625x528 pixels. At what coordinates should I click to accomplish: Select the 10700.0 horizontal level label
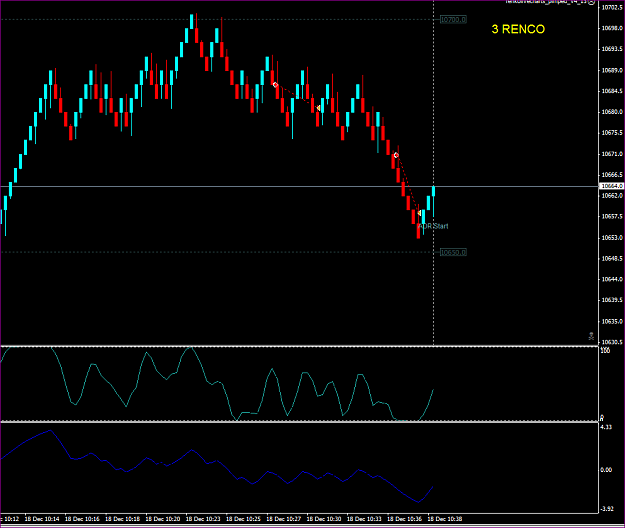453,20
